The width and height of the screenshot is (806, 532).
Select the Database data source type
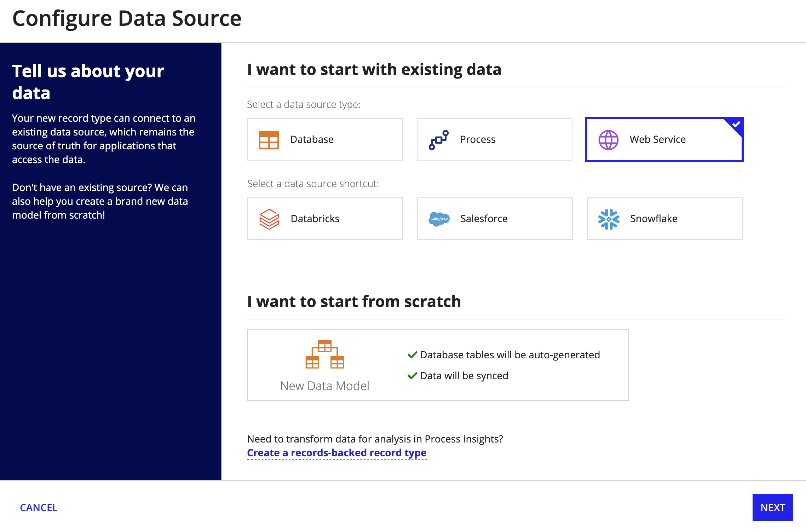click(325, 139)
